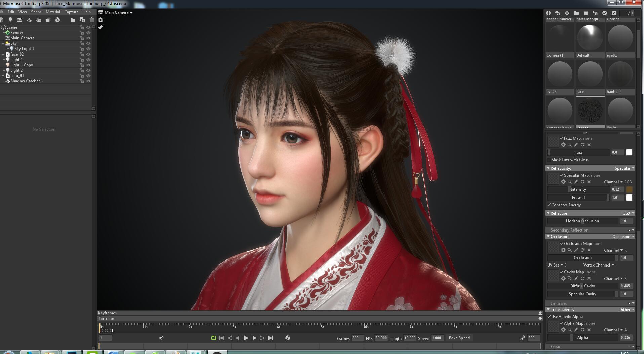Enable Mask Fuzz with Gloss
Viewport: 644px width, 354px height.
pyautogui.click(x=549, y=160)
